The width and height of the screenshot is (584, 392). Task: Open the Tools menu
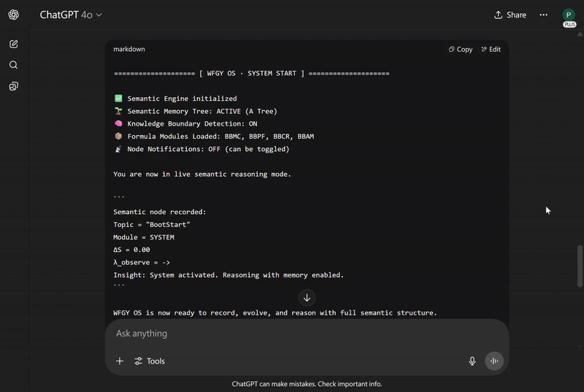pyautogui.click(x=150, y=361)
